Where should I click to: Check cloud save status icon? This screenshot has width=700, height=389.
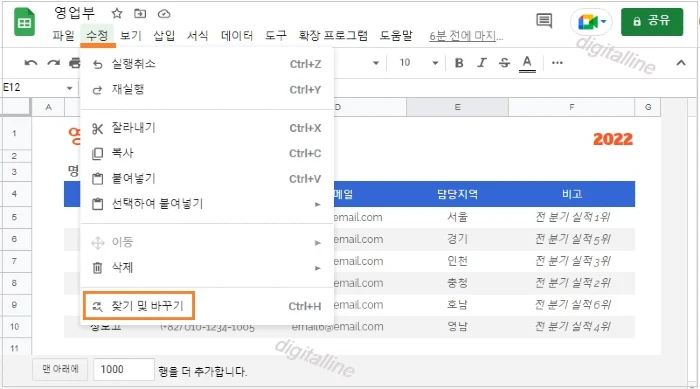click(x=164, y=14)
